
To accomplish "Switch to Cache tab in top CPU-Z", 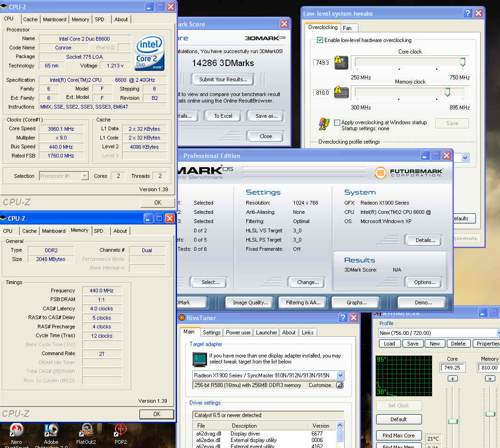I will (30, 19).
